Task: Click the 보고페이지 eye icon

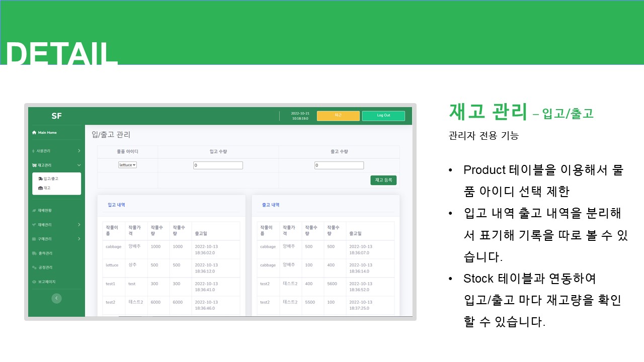Action: point(34,282)
